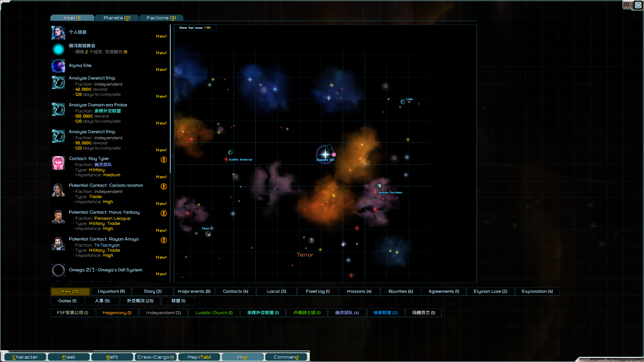Toggle the Important (9) filter
This screenshot has width=644, height=362.
click(x=111, y=291)
